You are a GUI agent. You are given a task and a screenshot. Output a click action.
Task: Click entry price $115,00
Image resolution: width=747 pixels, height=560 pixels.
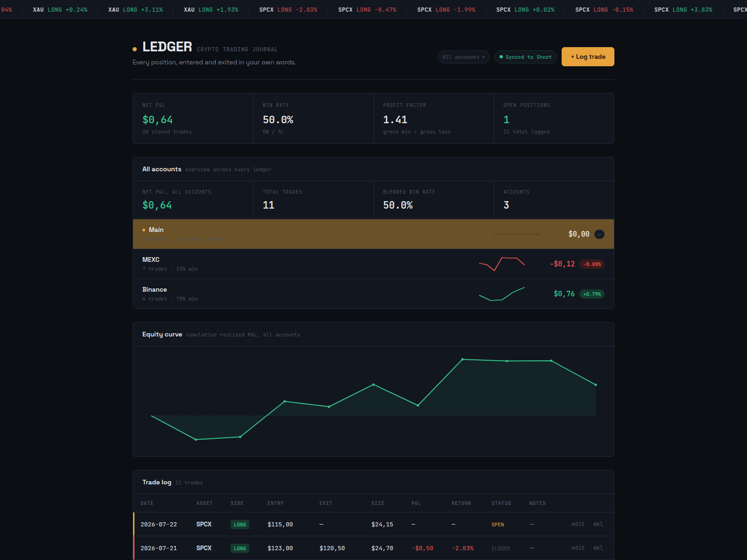click(x=280, y=525)
